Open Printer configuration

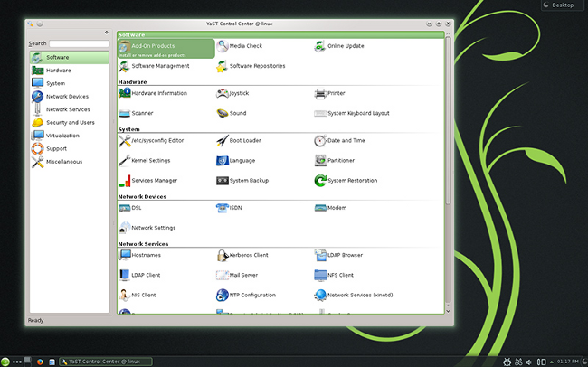coord(329,93)
